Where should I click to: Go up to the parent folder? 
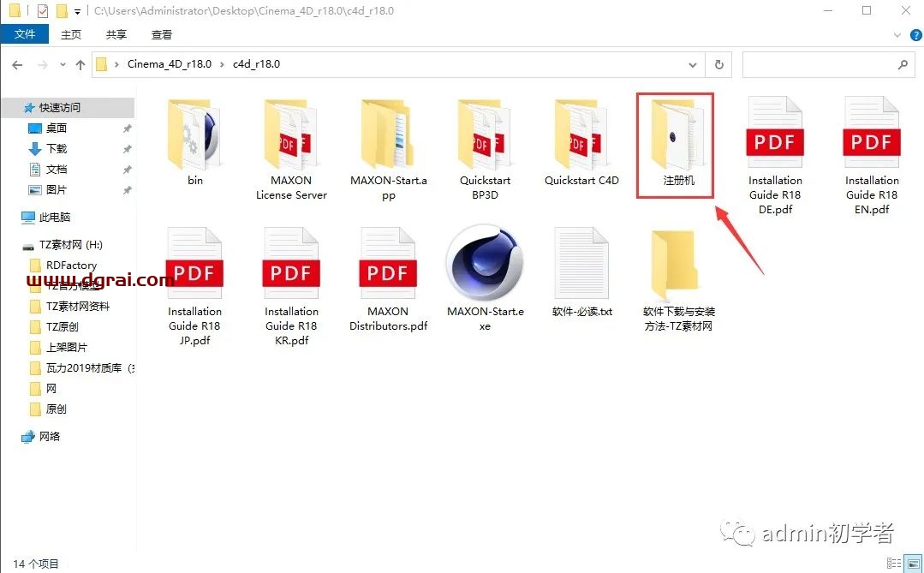(x=80, y=65)
